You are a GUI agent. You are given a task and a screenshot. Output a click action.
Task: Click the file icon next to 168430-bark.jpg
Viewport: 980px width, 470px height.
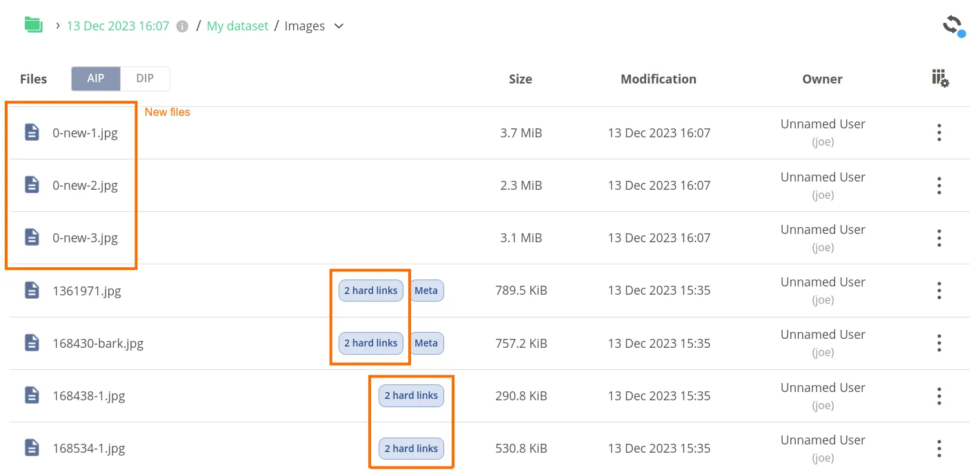[32, 343]
